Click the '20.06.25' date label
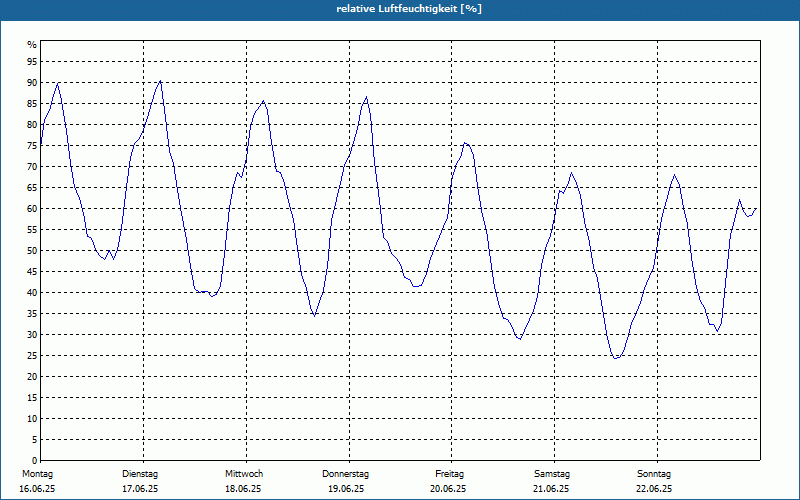Viewport: 800px width, 500px height. pos(448,489)
